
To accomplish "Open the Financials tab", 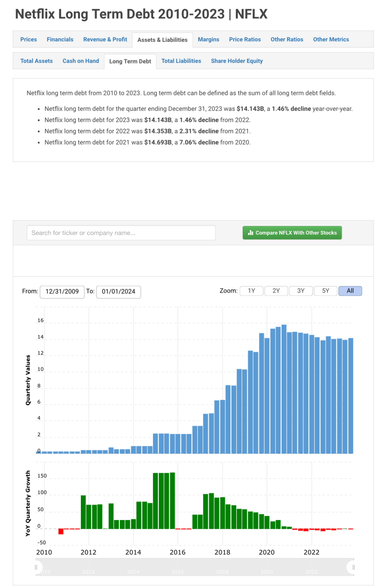I will (x=60, y=39).
